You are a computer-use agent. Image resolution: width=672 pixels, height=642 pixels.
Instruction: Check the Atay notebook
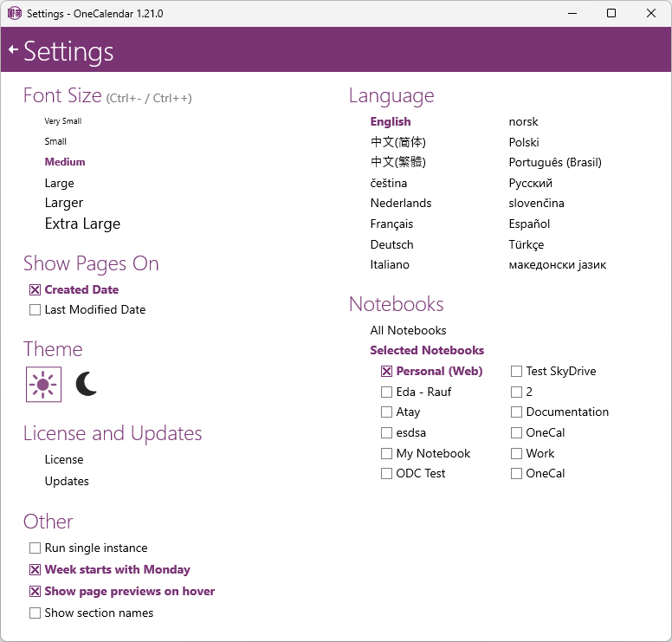386,412
